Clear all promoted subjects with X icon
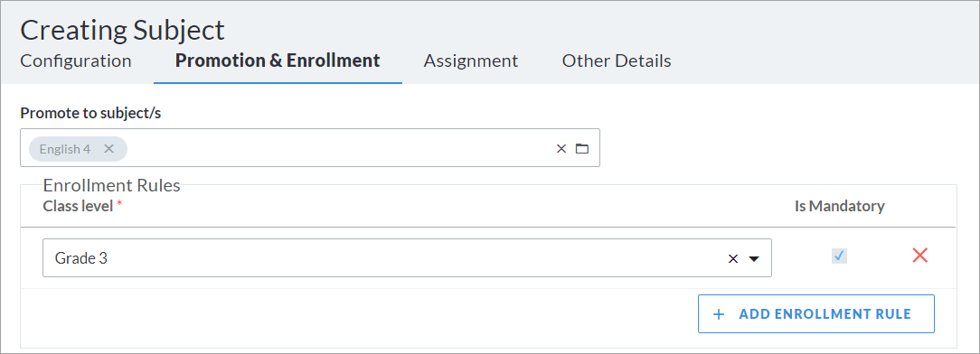This screenshot has height=354, width=980. pyautogui.click(x=561, y=149)
